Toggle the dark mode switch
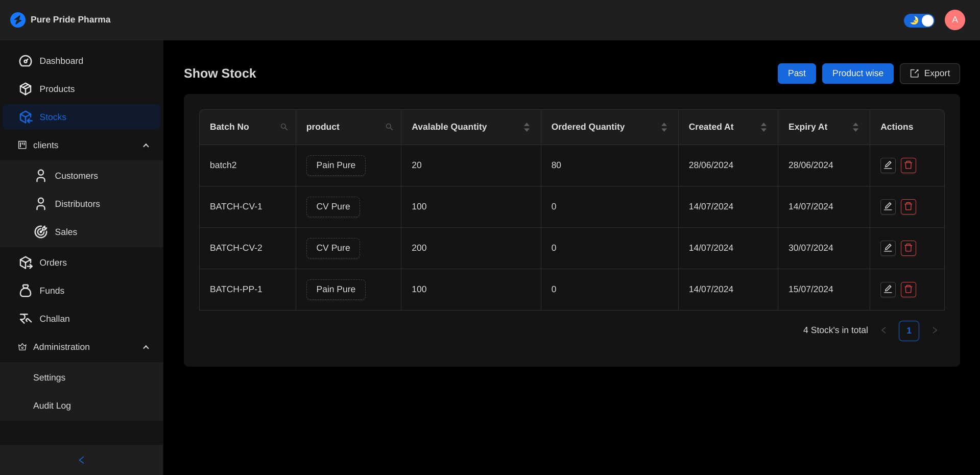Viewport: 980px width, 475px height. pyautogui.click(x=919, y=20)
